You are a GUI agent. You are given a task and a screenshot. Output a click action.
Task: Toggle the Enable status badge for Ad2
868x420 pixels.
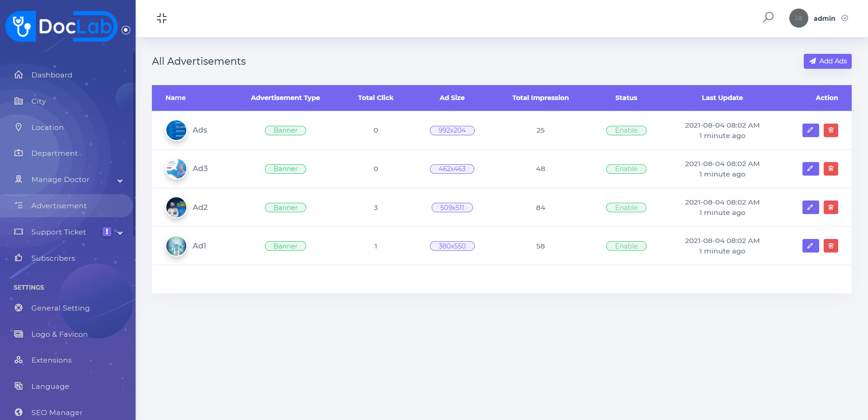tap(626, 208)
